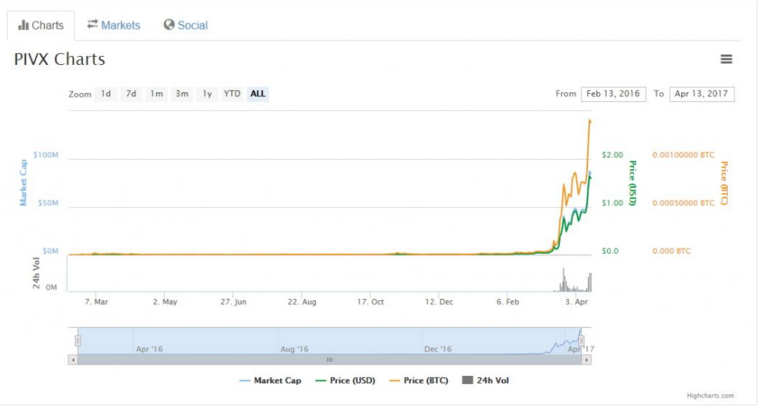
Task: Click the 3. Apr date axis label
Action: [577, 302]
